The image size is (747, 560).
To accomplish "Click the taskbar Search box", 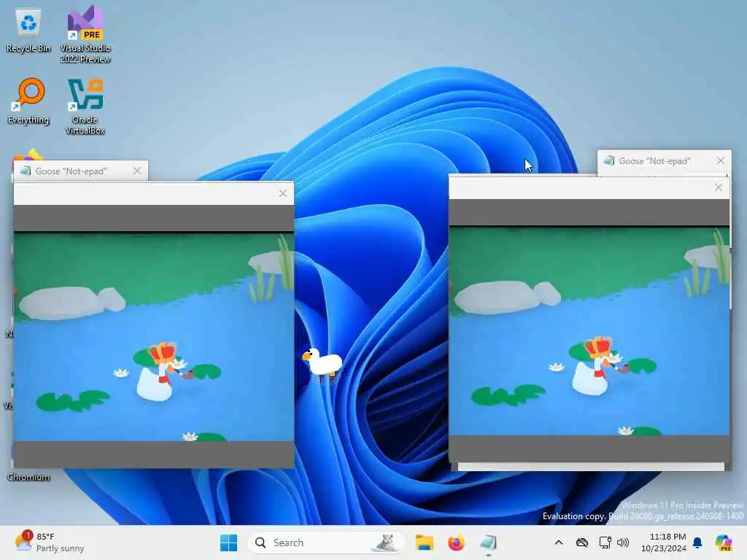I will (x=326, y=542).
